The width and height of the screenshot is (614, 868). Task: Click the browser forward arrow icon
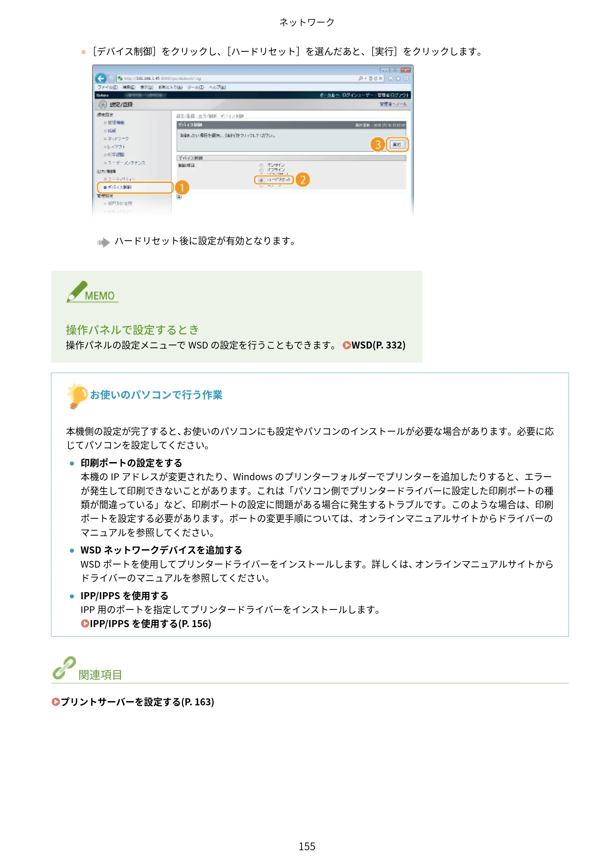tap(111, 78)
